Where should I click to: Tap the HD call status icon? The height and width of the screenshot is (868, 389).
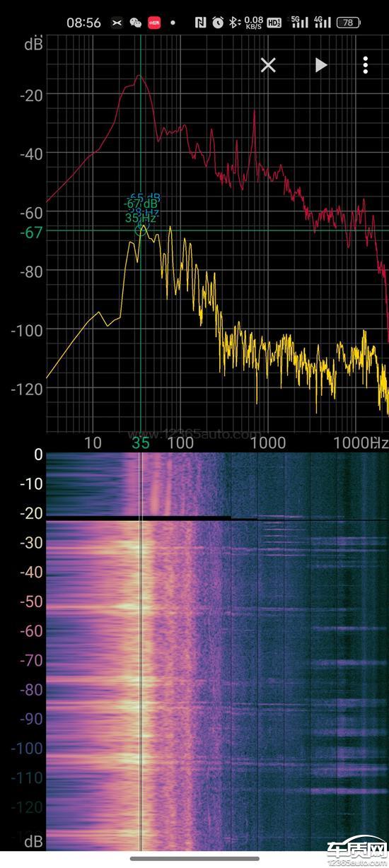pos(275,23)
